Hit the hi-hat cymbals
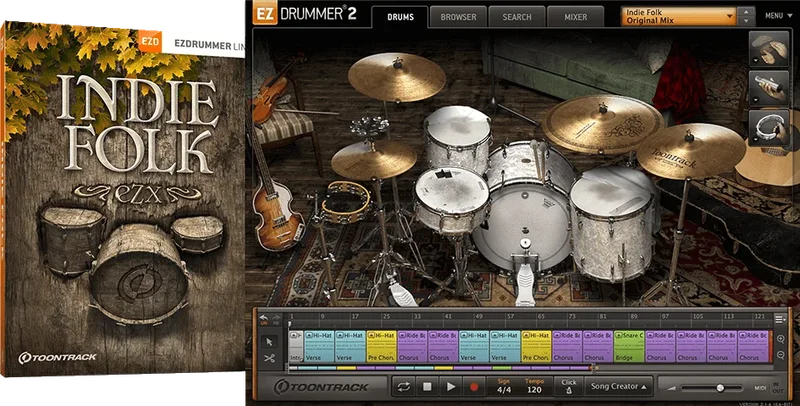Viewport: 800px width, 406px height. [x=373, y=161]
